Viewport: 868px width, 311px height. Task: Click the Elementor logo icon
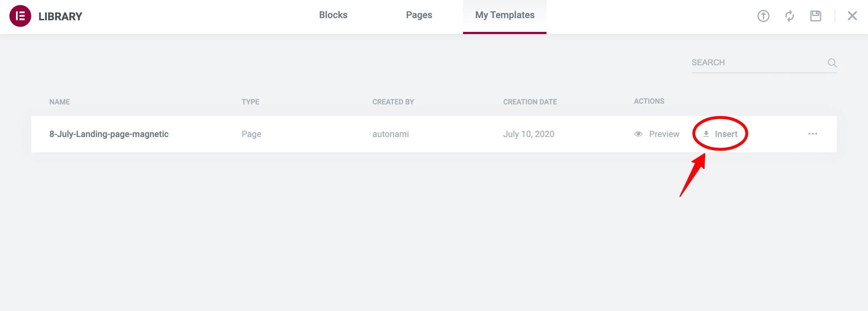[20, 16]
